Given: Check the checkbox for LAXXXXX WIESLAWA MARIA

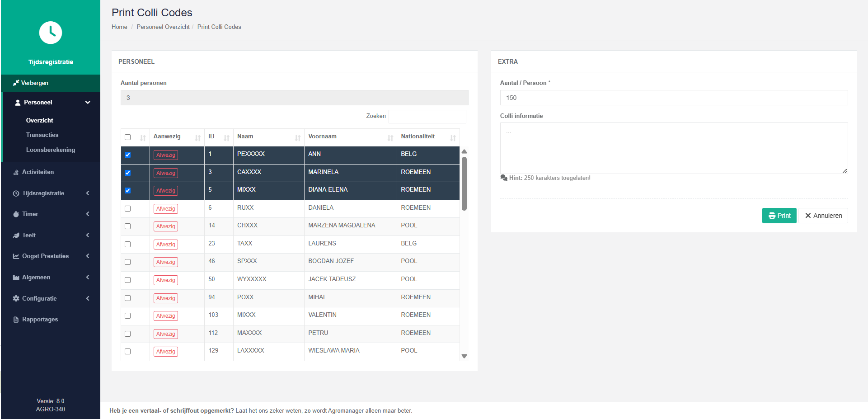Looking at the screenshot, I should pyautogui.click(x=128, y=352).
